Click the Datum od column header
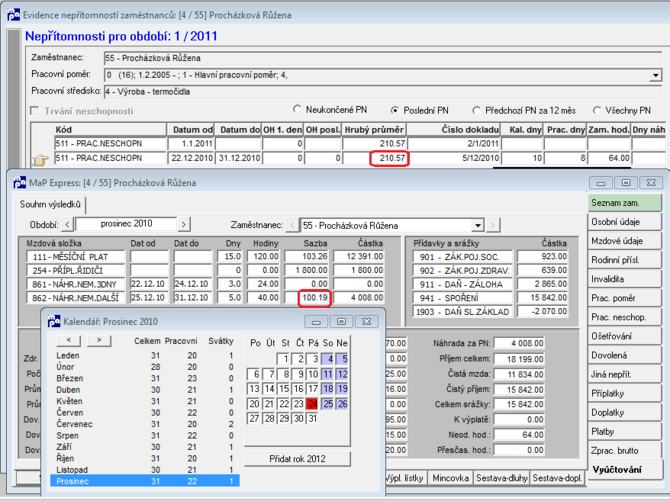 pyautogui.click(x=191, y=130)
